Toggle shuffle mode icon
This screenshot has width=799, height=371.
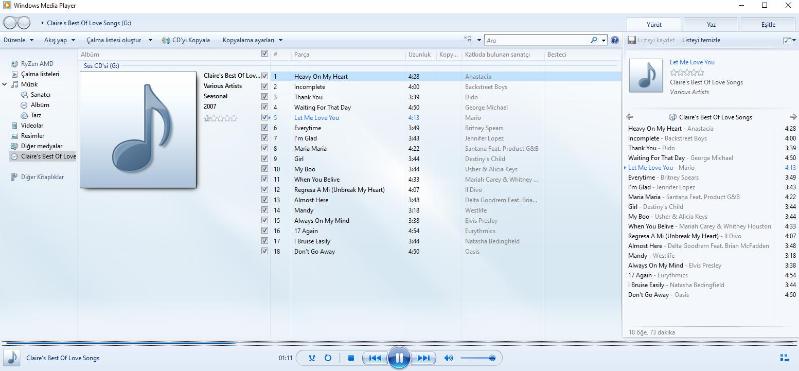pos(312,358)
